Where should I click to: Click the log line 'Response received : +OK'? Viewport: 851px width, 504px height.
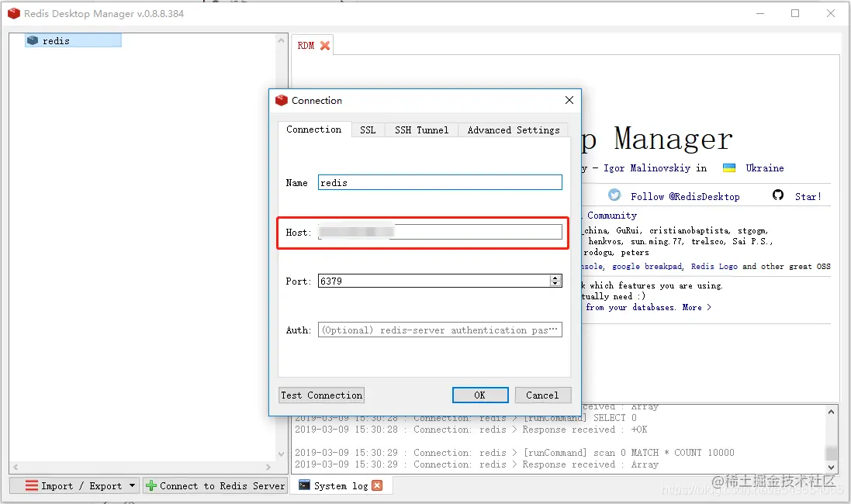pyautogui.click(x=471, y=429)
